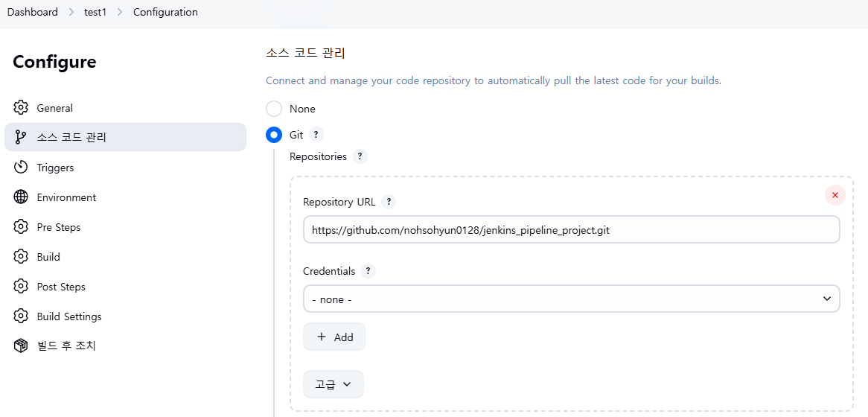
Task: Select the Git radio button
Action: [274, 135]
